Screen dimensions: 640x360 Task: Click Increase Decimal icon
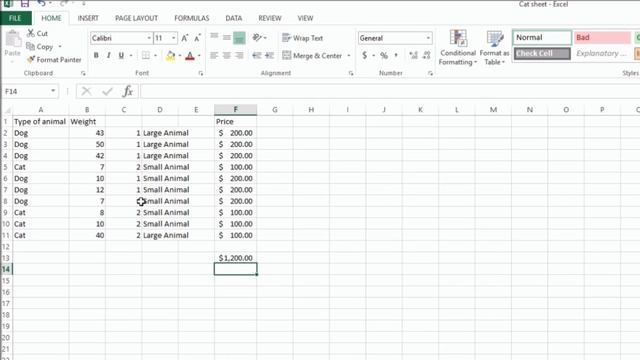pyautogui.click(x=413, y=55)
